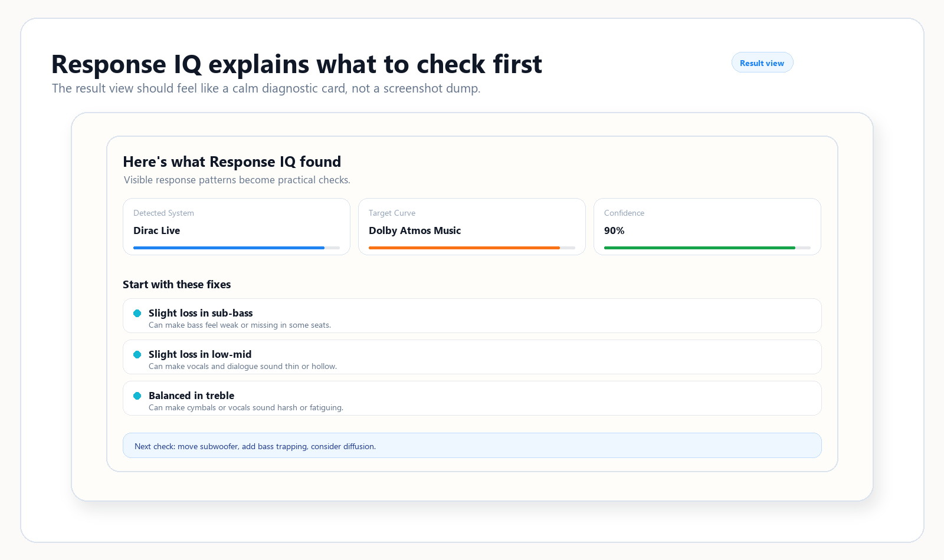Select the teal dot beside sub-bass fix

click(137, 314)
